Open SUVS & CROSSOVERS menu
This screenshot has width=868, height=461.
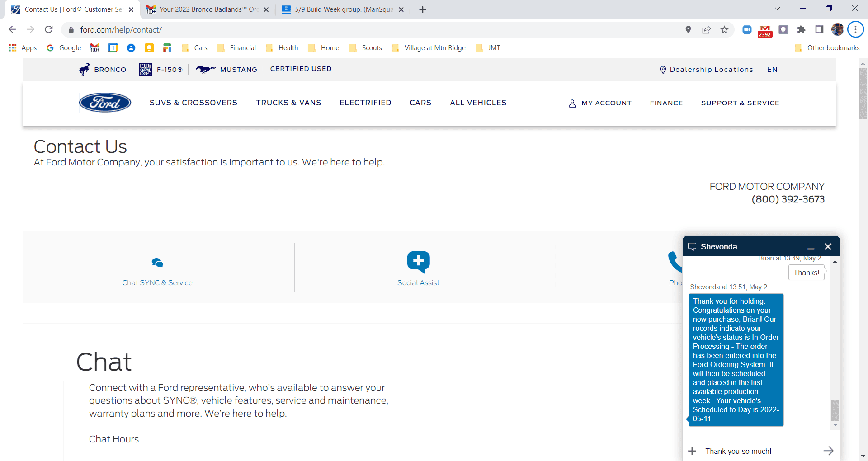[193, 103]
